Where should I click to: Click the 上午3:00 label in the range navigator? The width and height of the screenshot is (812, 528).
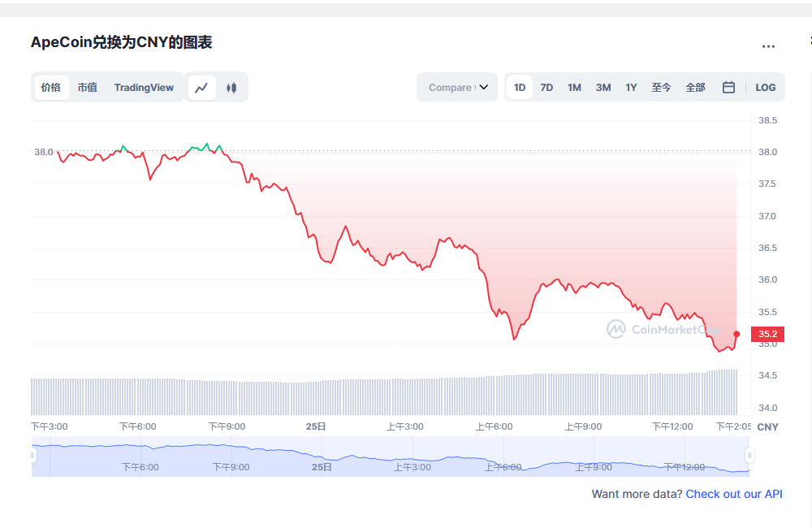click(x=412, y=467)
